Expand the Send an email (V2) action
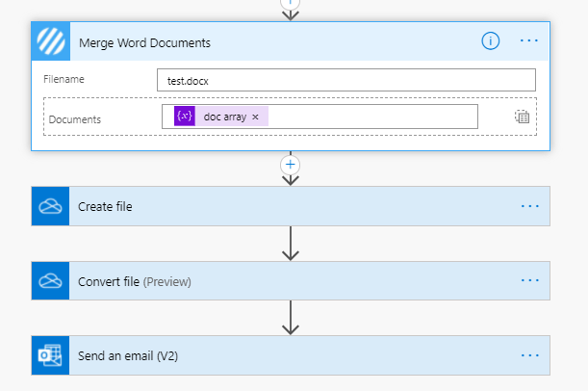Screen dimensions: 588x391 tap(289, 355)
